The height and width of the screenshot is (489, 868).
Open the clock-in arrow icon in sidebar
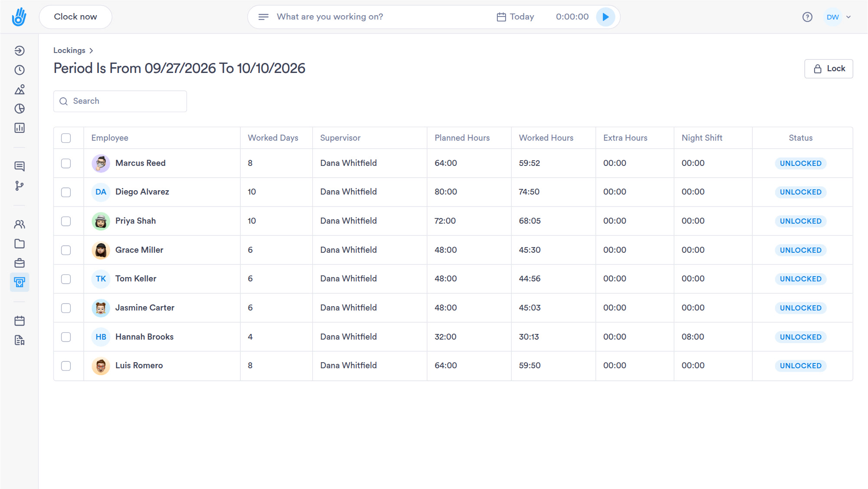[20, 51]
